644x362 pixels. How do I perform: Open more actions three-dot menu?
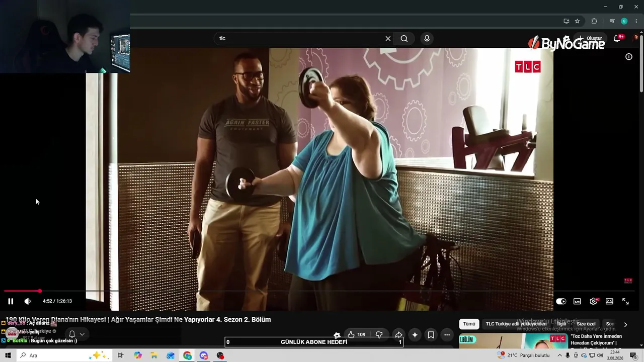pos(447,335)
